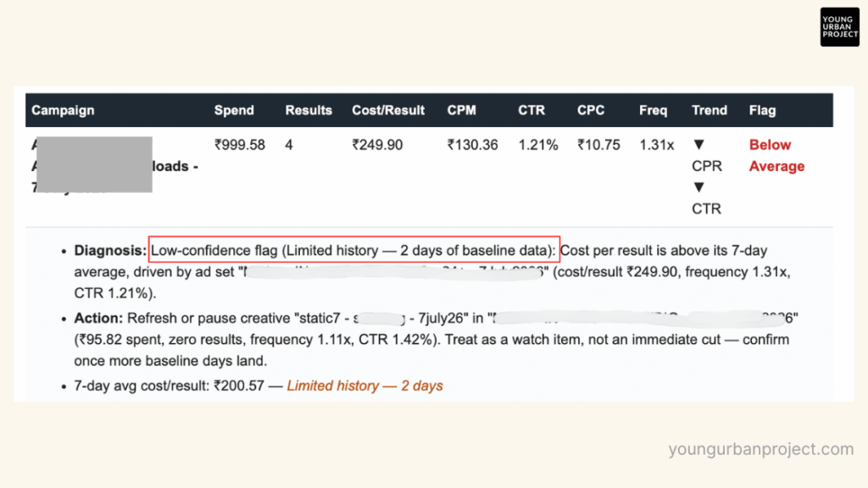Click the orange Limited history — 2 days note
Image resolution: width=868 pixels, height=488 pixels.
[x=364, y=385]
